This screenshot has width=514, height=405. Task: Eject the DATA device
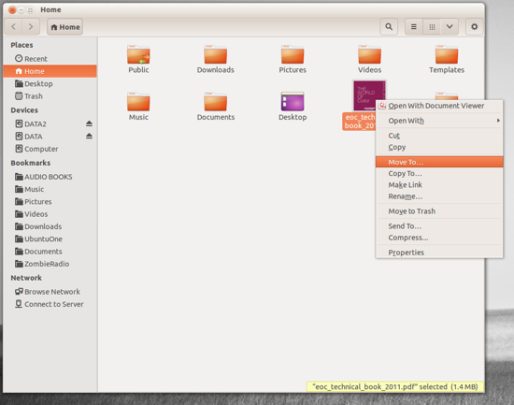(x=89, y=136)
